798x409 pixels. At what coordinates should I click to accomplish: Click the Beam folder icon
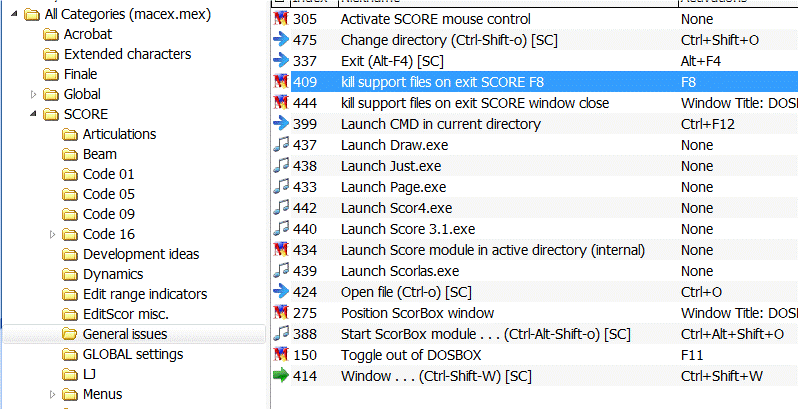[x=70, y=155]
